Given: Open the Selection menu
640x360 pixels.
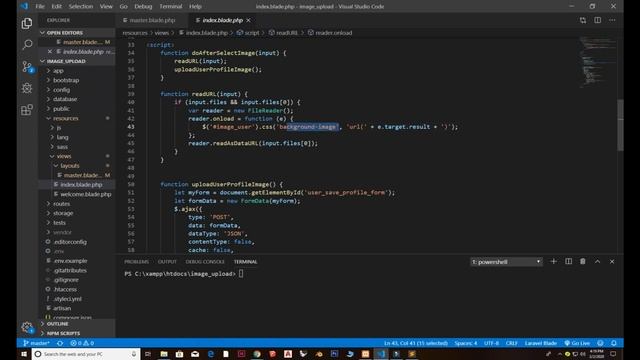Looking at the screenshot, I should point(80,6).
